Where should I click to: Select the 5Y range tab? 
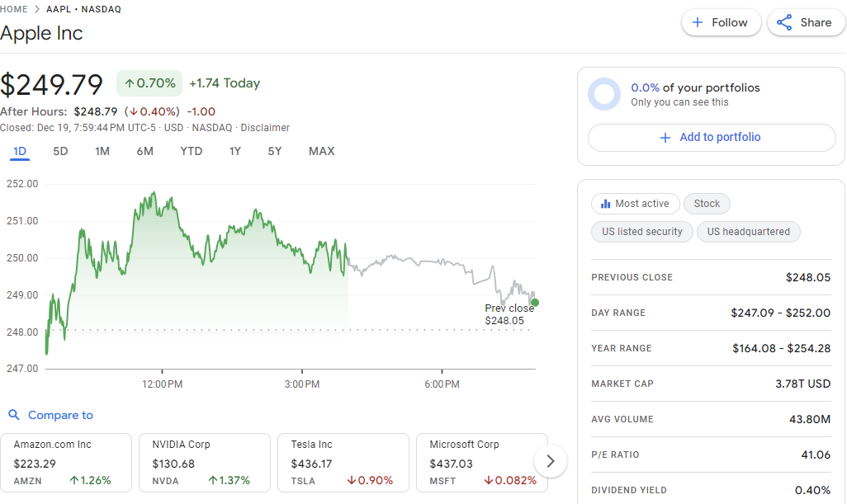[x=275, y=152]
